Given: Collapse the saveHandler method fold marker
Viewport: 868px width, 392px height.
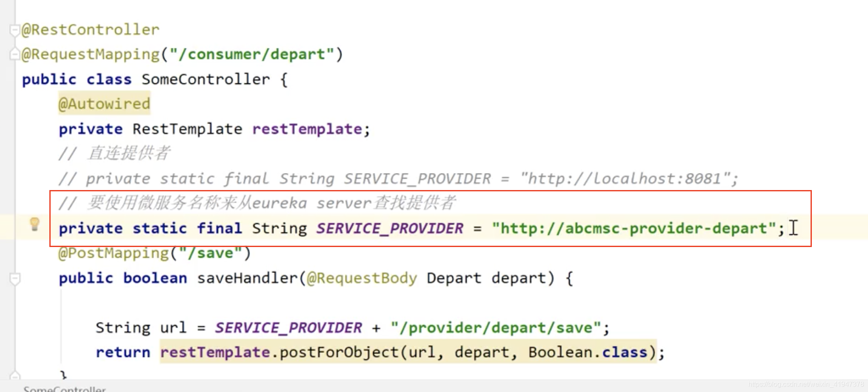Looking at the screenshot, I should click(15, 279).
